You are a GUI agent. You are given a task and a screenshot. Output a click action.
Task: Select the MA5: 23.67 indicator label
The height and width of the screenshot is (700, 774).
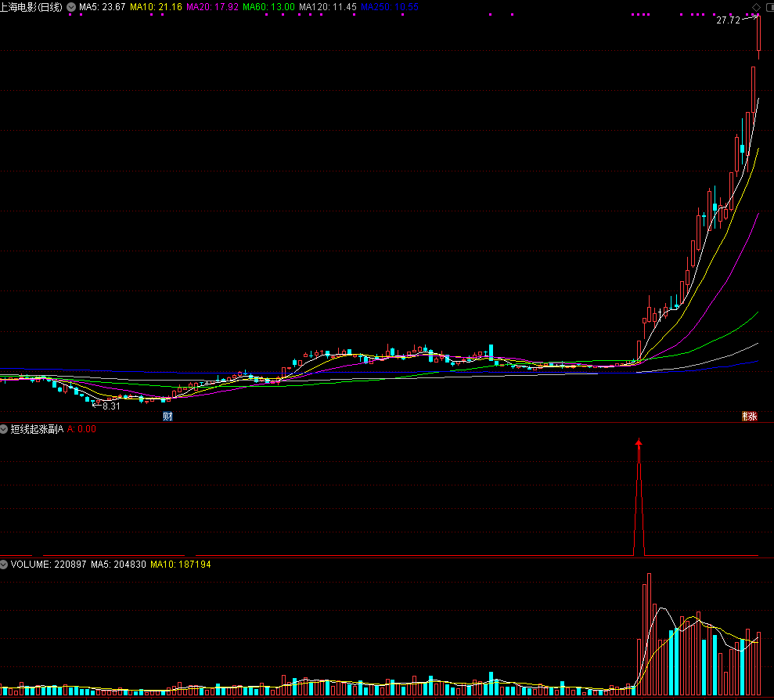coord(103,7)
